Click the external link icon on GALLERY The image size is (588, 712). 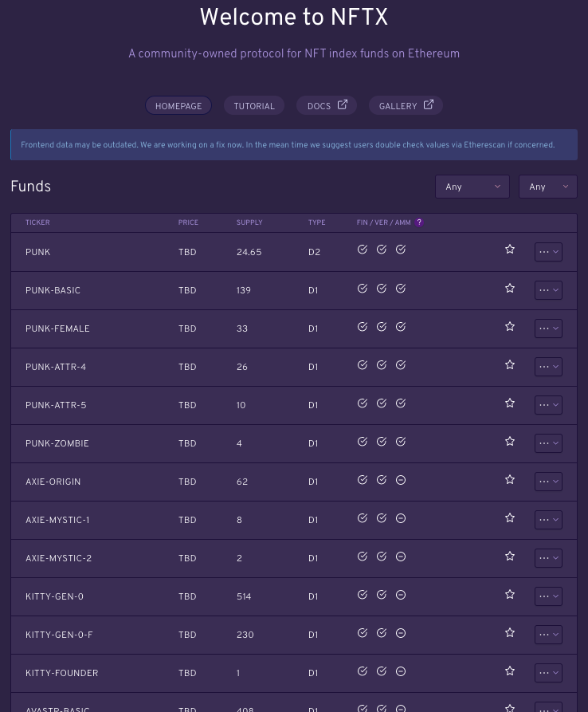point(429,104)
